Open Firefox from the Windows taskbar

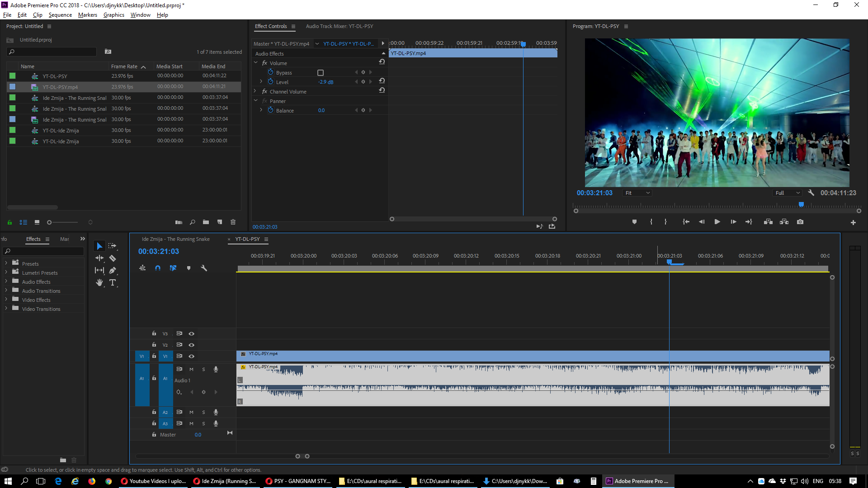(92, 481)
